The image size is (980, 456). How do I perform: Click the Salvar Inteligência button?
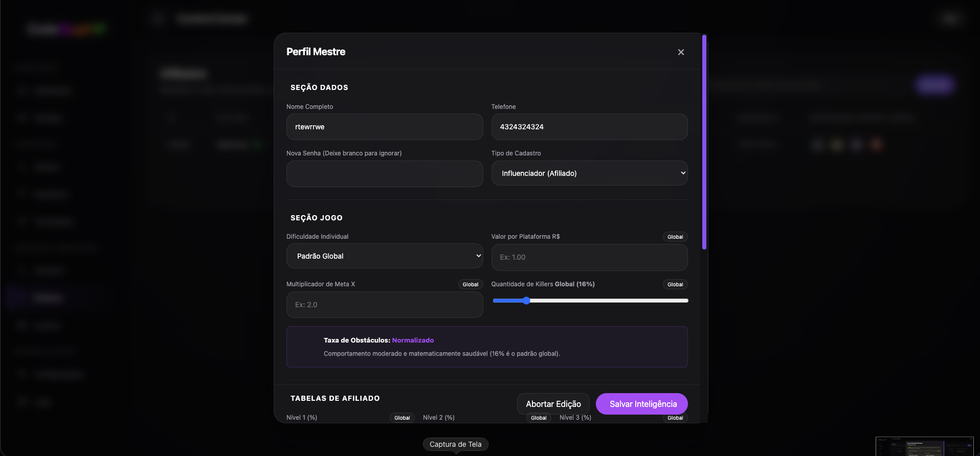tap(642, 404)
